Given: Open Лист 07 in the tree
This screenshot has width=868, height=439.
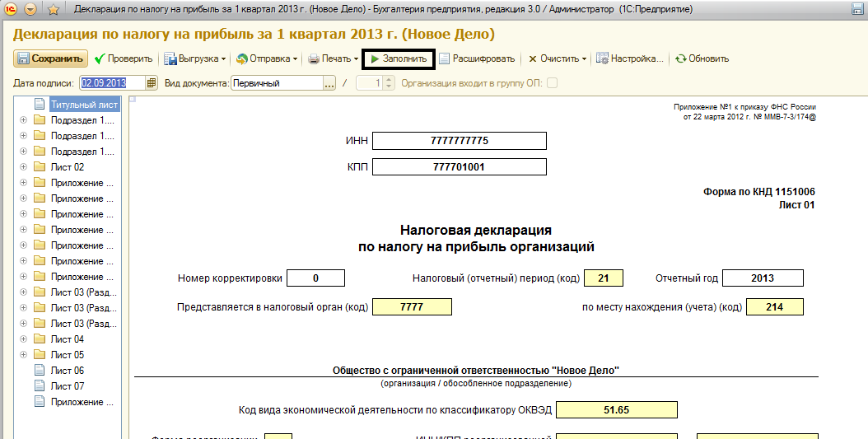Looking at the screenshot, I should pyautogui.click(x=68, y=385).
